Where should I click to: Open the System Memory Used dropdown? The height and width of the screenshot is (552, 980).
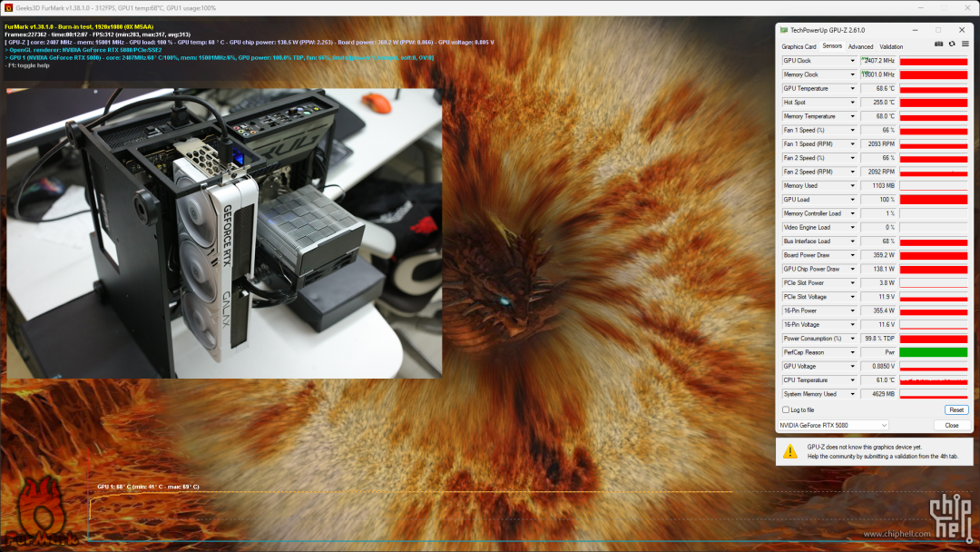pyautogui.click(x=852, y=394)
